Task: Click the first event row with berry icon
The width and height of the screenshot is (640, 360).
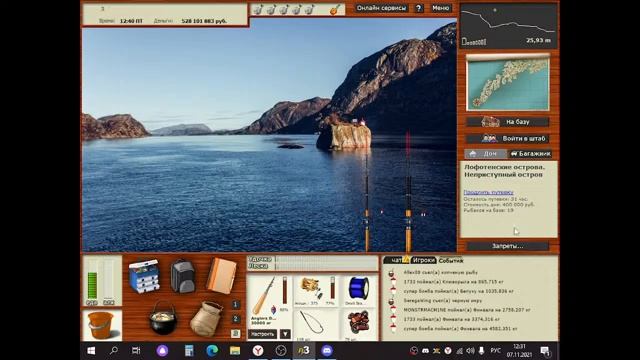Action: (440, 272)
